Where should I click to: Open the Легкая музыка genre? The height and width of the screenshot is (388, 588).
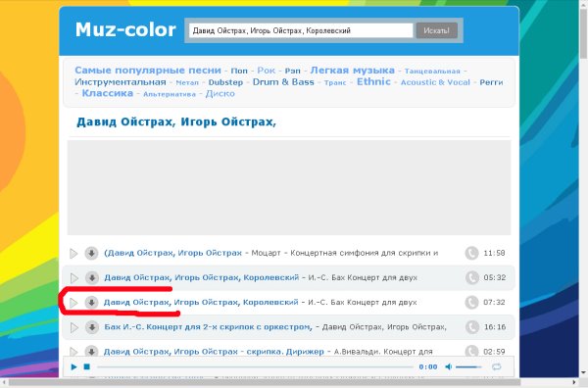tap(353, 71)
